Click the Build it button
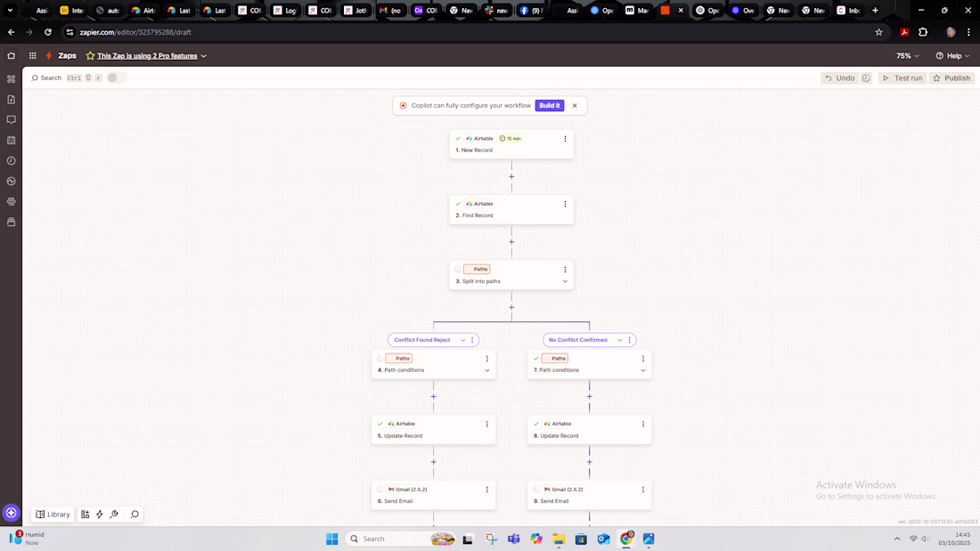 (550, 106)
